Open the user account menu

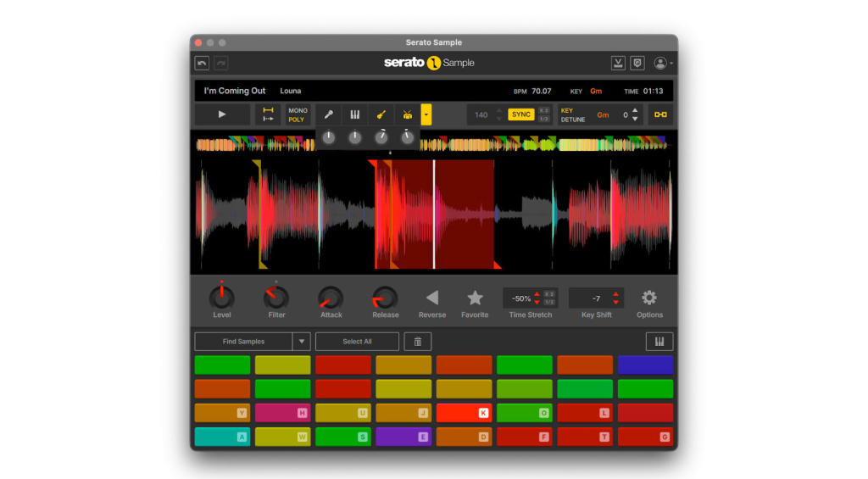coord(663,63)
